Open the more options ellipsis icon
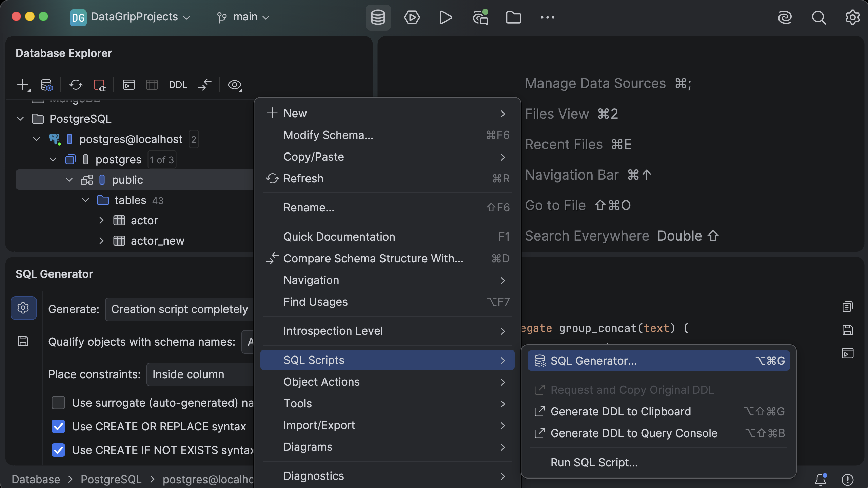The width and height of the screenshot is (868, 488). click(547, 17)
